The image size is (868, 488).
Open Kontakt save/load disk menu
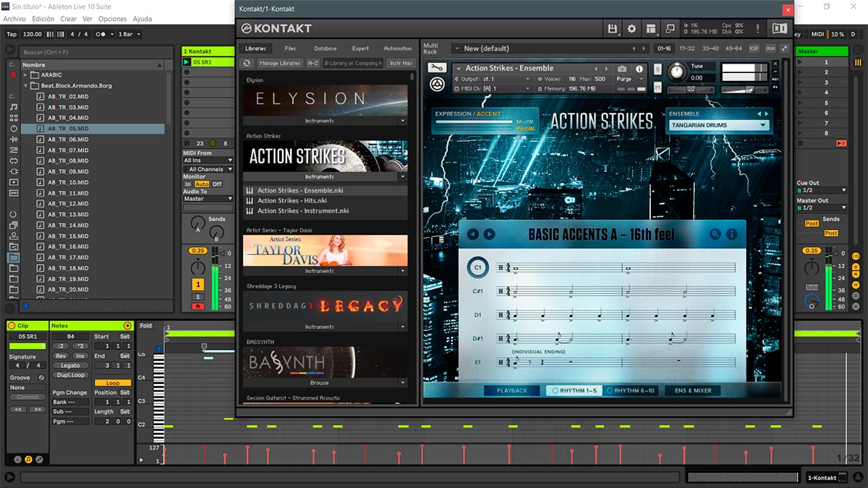click(x=613, y=28)
